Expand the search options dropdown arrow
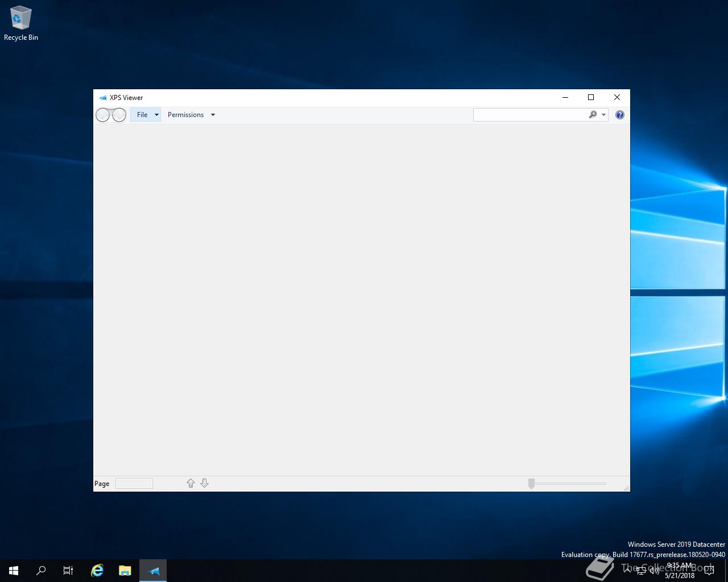The height and width of the screenshot is (582, 728). tap(603, 115)
